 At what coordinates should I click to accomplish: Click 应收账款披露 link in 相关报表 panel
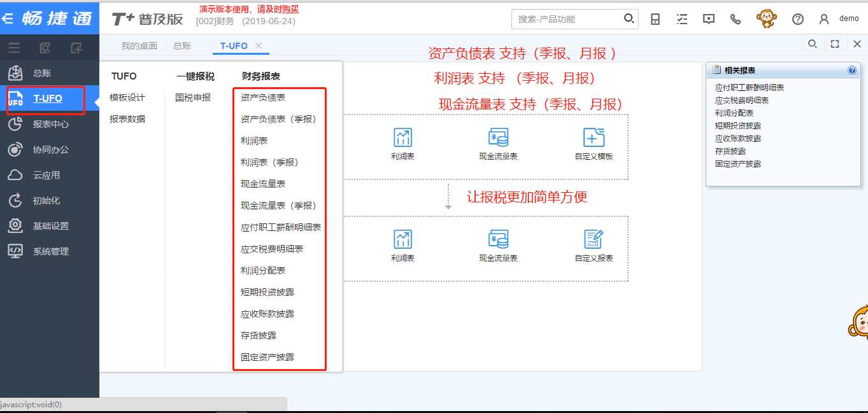tap(738, 139)
